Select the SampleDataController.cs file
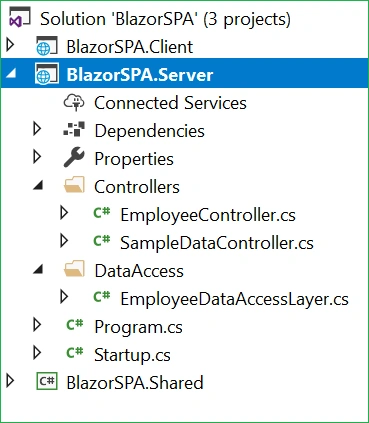The image size is (369, 423). tap(217, 243)
